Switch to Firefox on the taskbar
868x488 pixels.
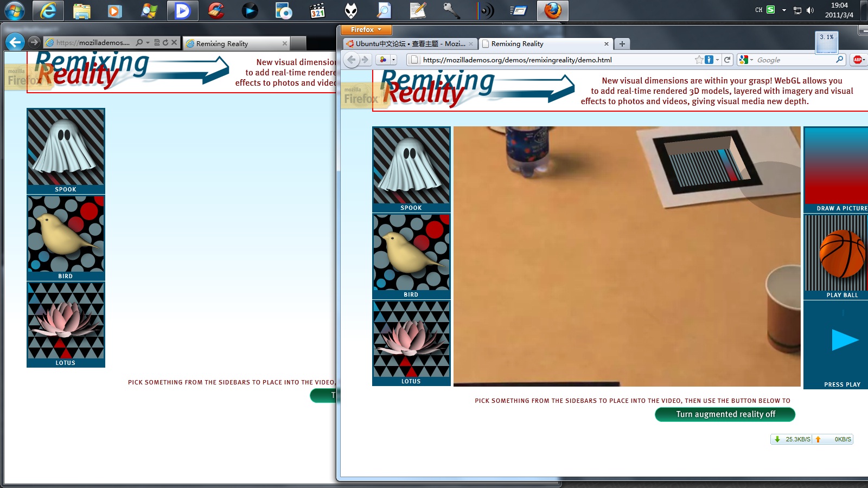(553, 10)
